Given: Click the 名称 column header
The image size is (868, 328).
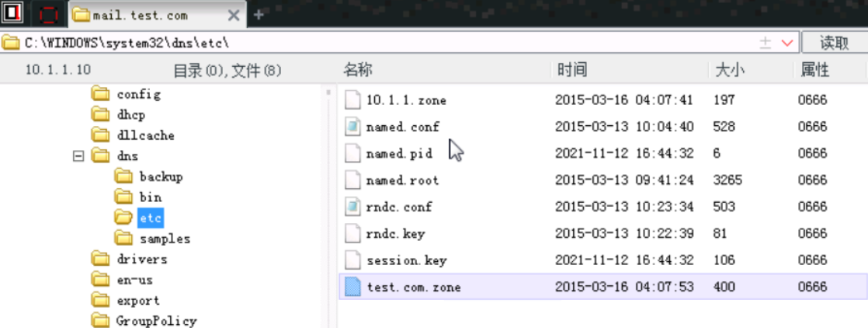Looking at the screenshot, I should 358,70.
